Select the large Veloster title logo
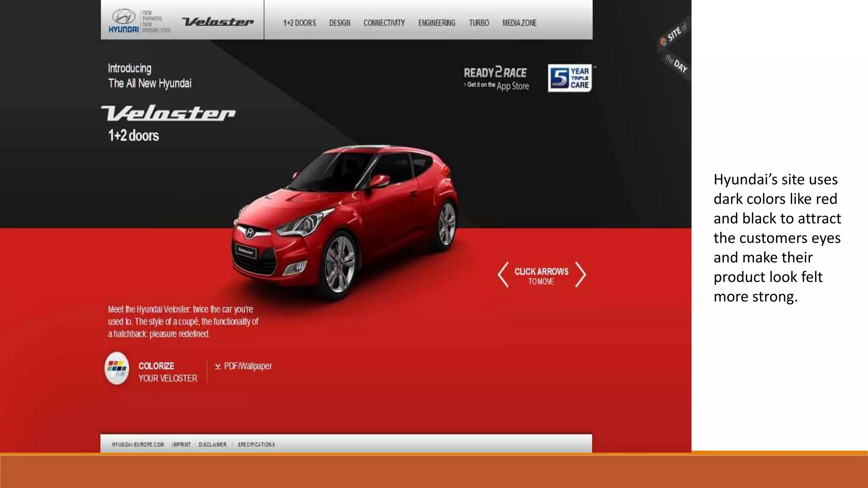 click(x=168, y=113)
